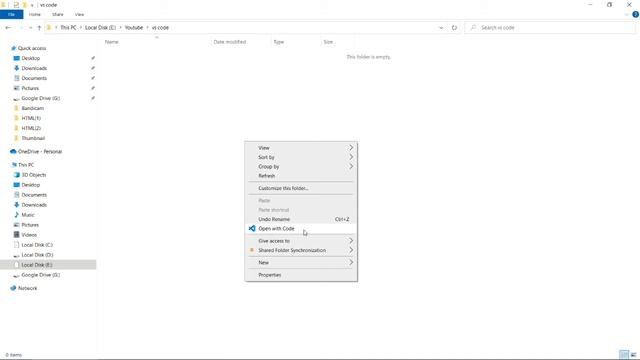Open the Sort by submenu

tap(301, 157)
